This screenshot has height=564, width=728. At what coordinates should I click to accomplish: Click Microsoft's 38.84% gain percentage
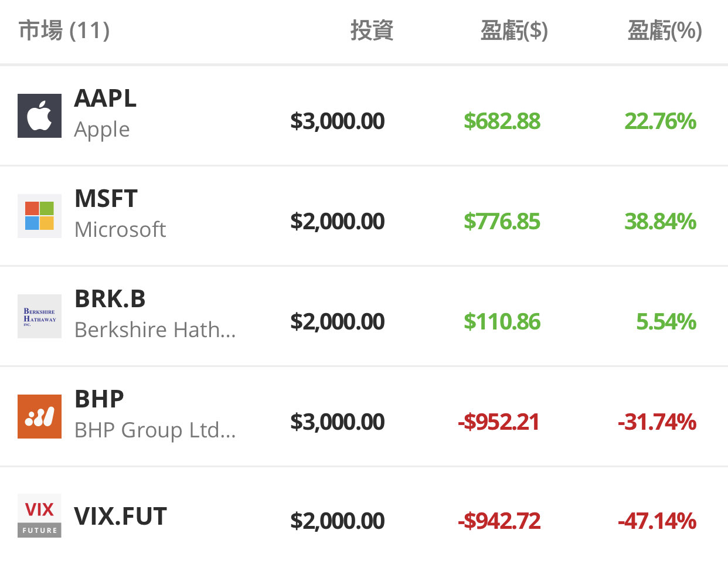(x=660, y=222)
